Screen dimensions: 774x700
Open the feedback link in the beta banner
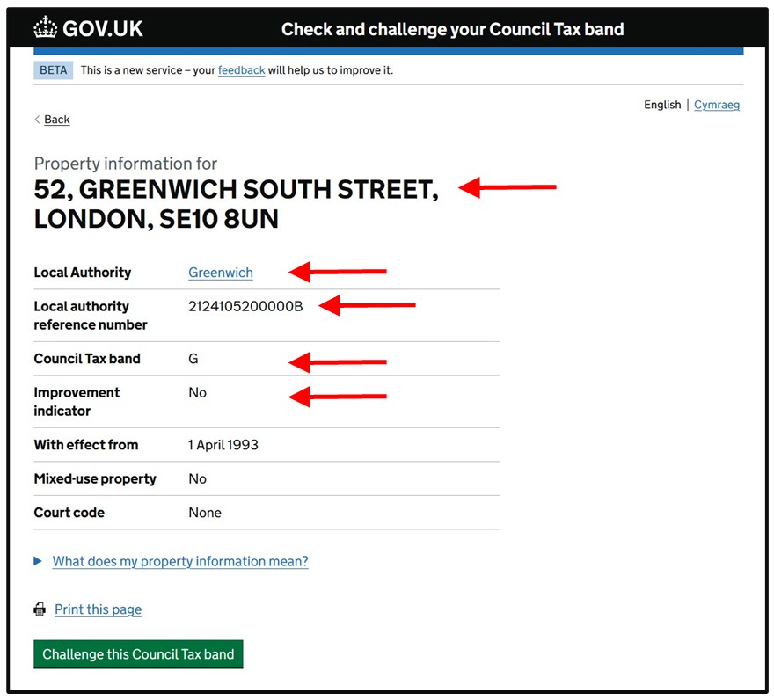(x=241, y=70)
